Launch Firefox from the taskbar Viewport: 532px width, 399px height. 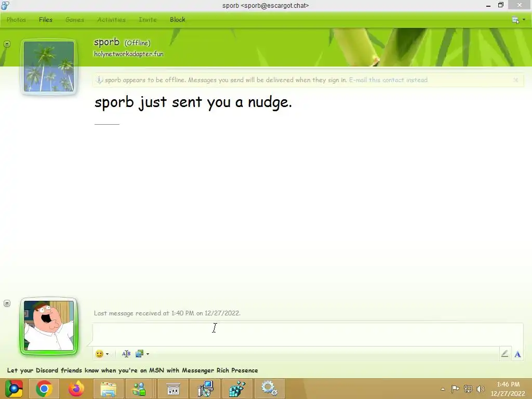pos(76,389)
